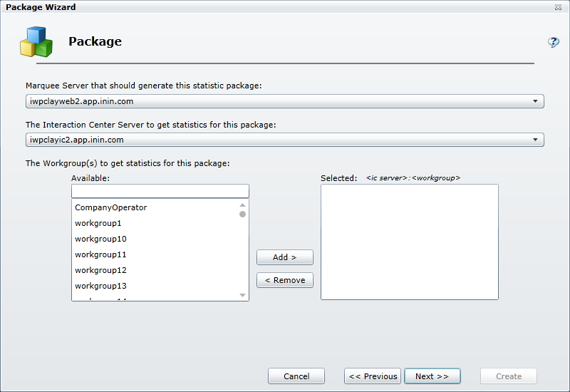Close the Package Wizard dialog
Screen dimensions: 570x392
(557, 7)
